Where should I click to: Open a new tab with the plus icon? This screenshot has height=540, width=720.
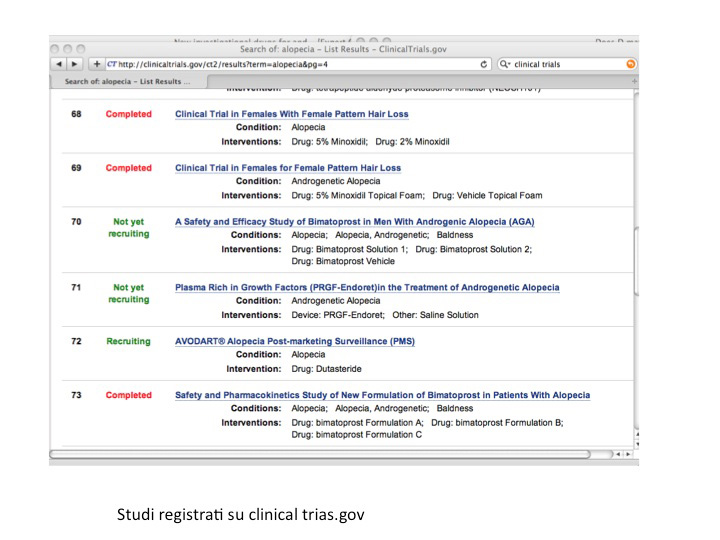[x=634, y=81]
